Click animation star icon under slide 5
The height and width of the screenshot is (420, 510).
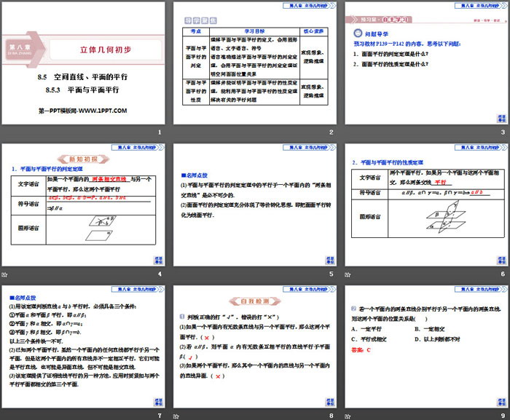click(x=176, y=273)
